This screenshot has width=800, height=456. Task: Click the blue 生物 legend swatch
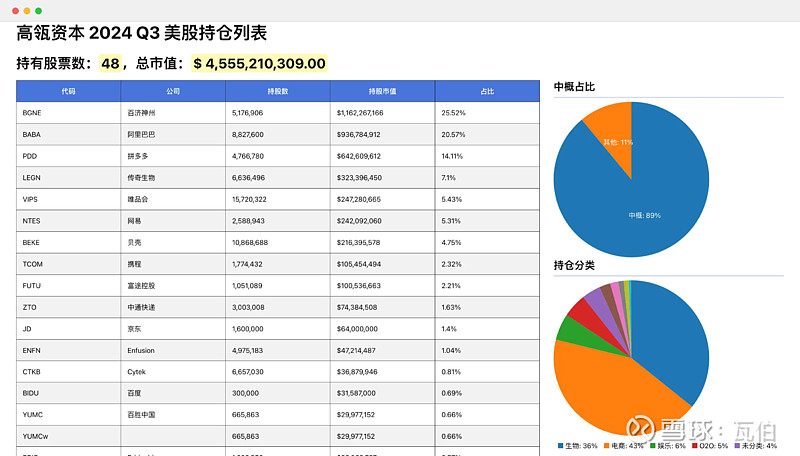pyautogui.click(x=560, y=446)
